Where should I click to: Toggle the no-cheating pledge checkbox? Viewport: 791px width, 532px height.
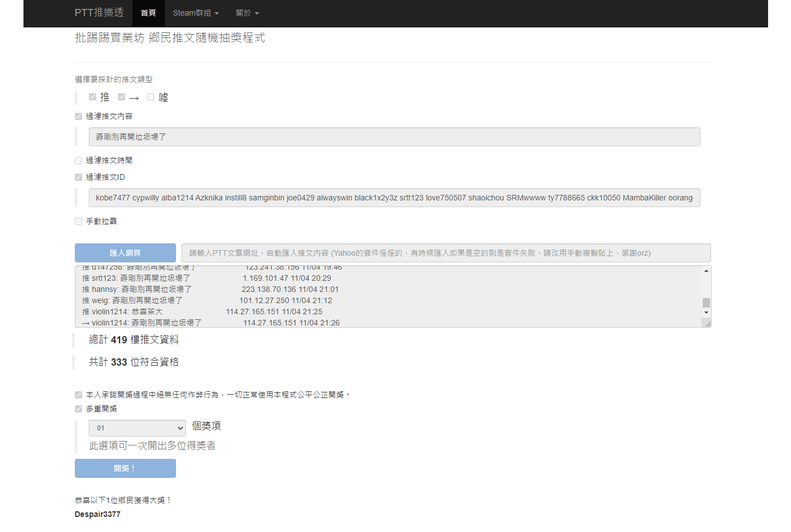click(78, 395)
